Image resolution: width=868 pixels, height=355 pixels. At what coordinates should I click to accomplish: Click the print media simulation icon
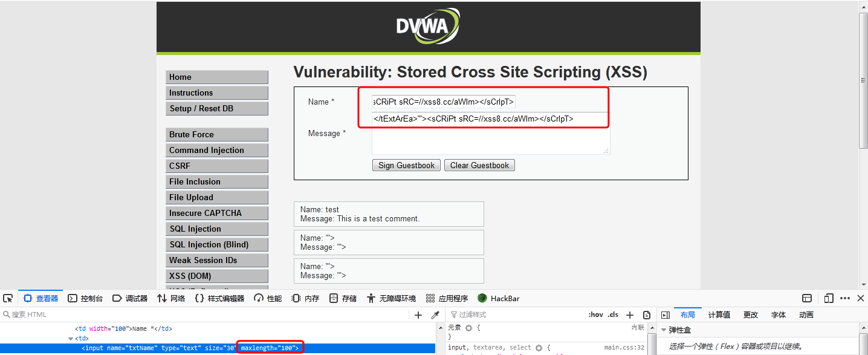point(647,314)
